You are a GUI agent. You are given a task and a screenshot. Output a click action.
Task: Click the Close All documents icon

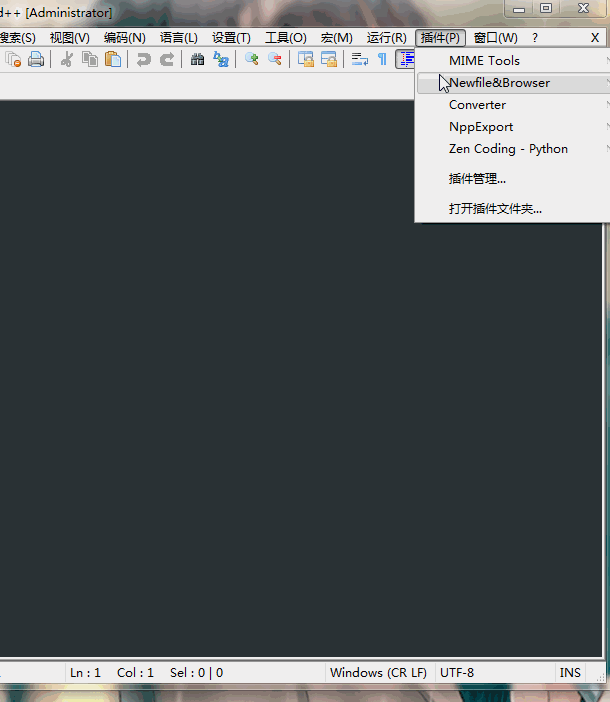13,59
